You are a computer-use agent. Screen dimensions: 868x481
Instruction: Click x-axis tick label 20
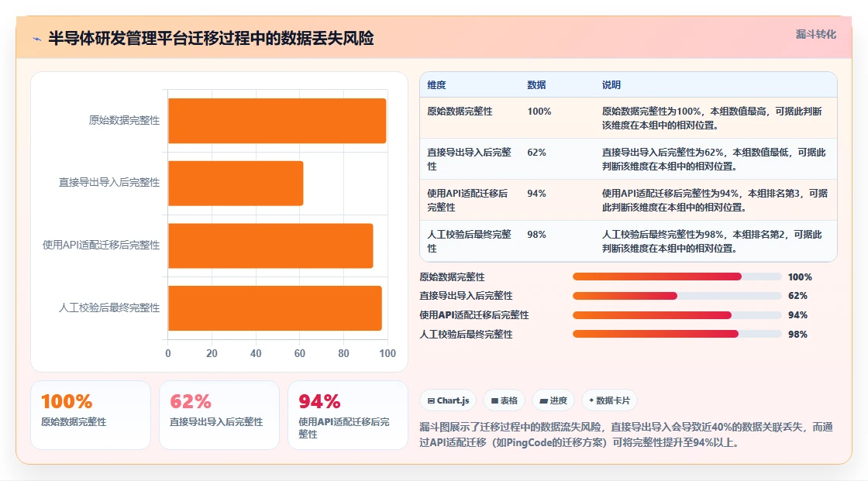tap(212, 353)
